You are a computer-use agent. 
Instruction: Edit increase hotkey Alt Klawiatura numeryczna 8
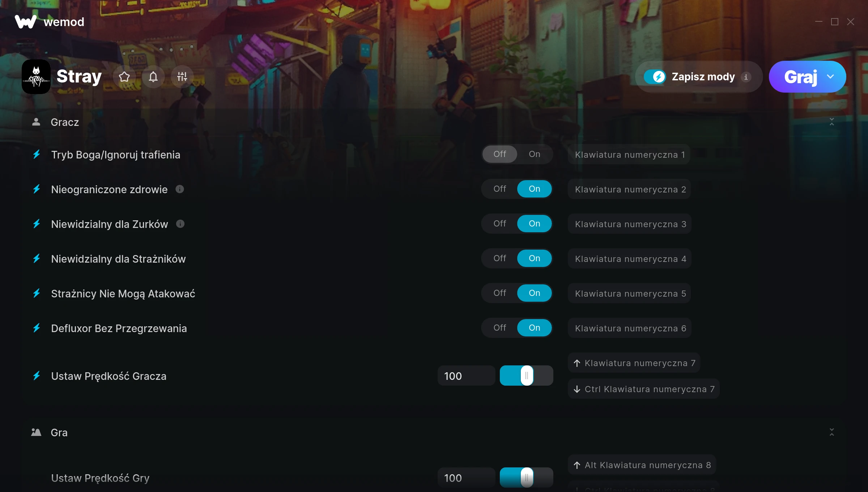[x=642, y=465]
